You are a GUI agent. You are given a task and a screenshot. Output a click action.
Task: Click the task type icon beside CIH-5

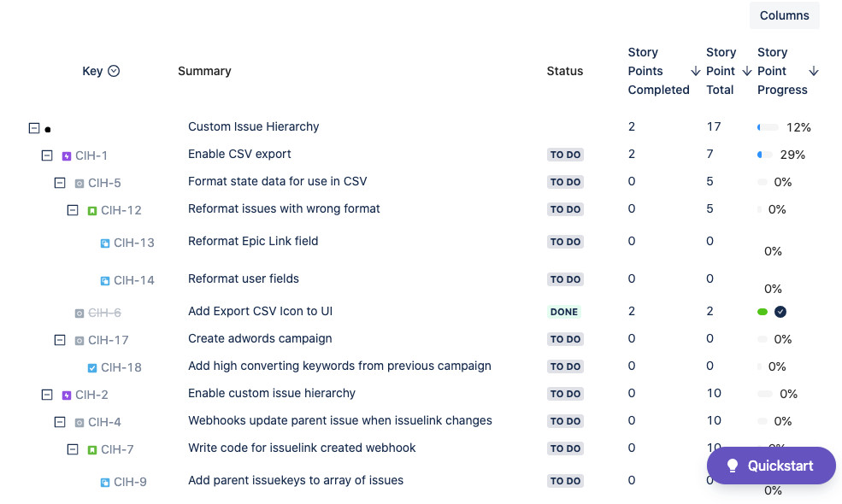coord(80,183)
